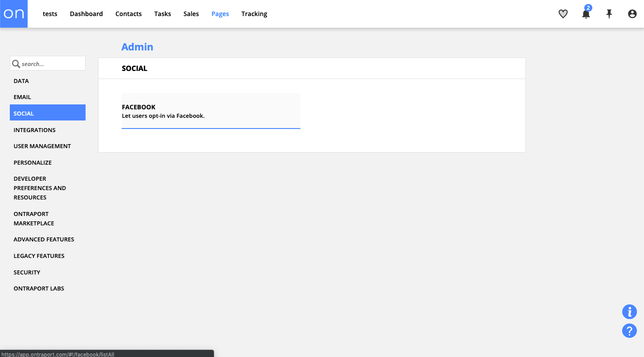Click the blue info circle icon
The height and width of the screenshot is (357, 644).
click(629, 311)
